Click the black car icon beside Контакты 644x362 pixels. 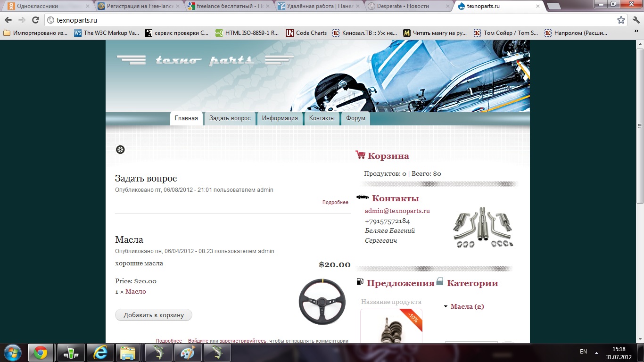click(363, 197)
